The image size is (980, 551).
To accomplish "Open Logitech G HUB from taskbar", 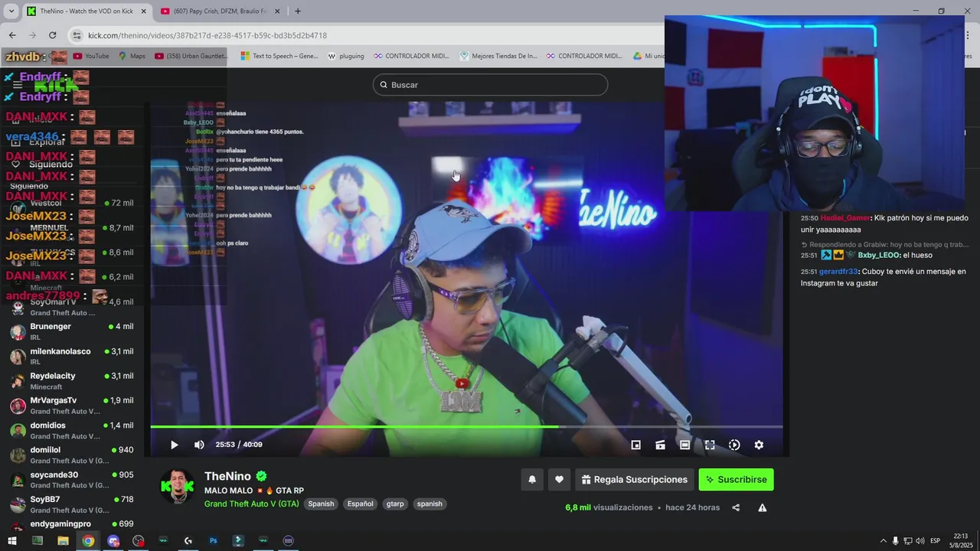I will pyautogui.click(x=188, y=541).
